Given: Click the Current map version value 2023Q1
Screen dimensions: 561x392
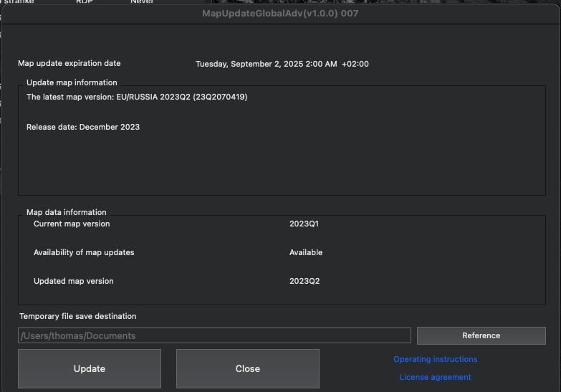Looking at the screenshot, I should [x=304, y=224].
